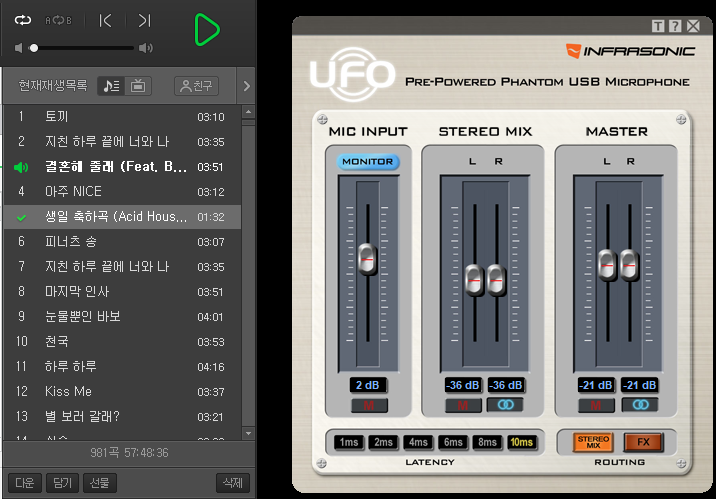Screen dimensions: 716x499
Task: Click the playlist scrollbar up arrow
Action: (248, 112)
